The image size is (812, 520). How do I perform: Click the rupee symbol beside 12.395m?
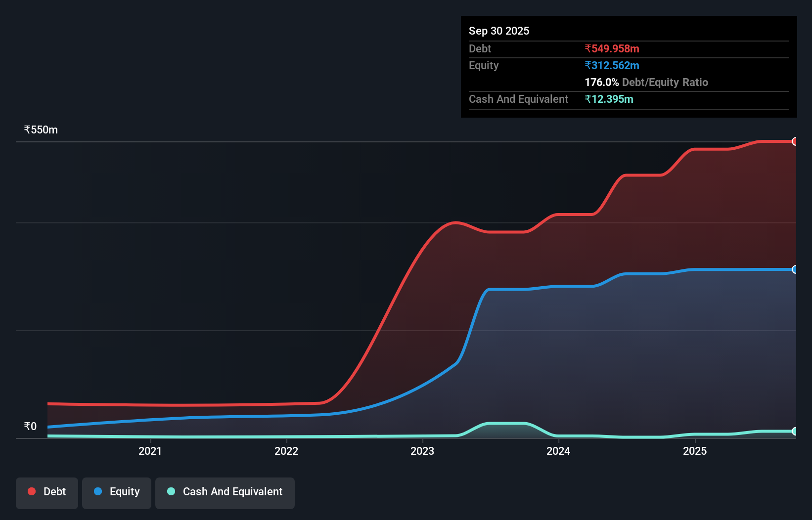click(587, 99)
